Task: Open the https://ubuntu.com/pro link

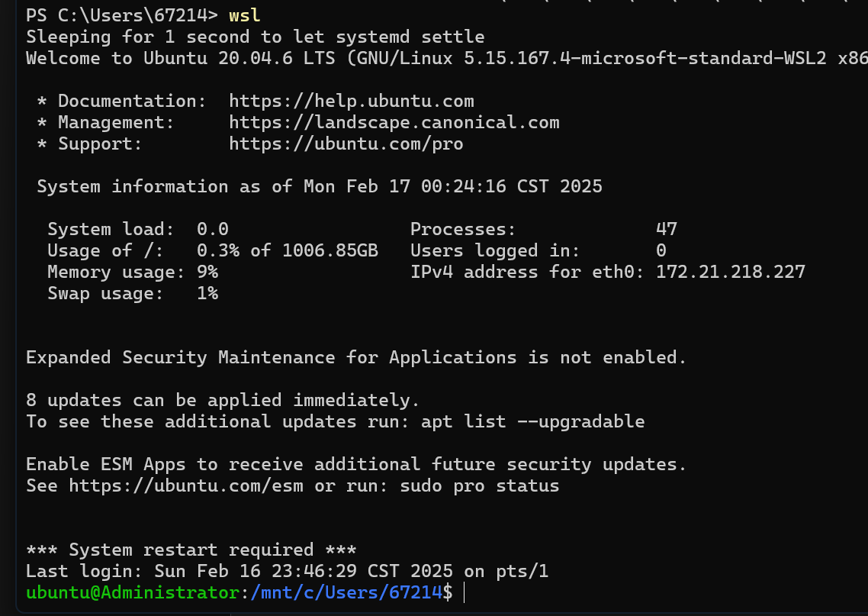Action: [346, 144]
